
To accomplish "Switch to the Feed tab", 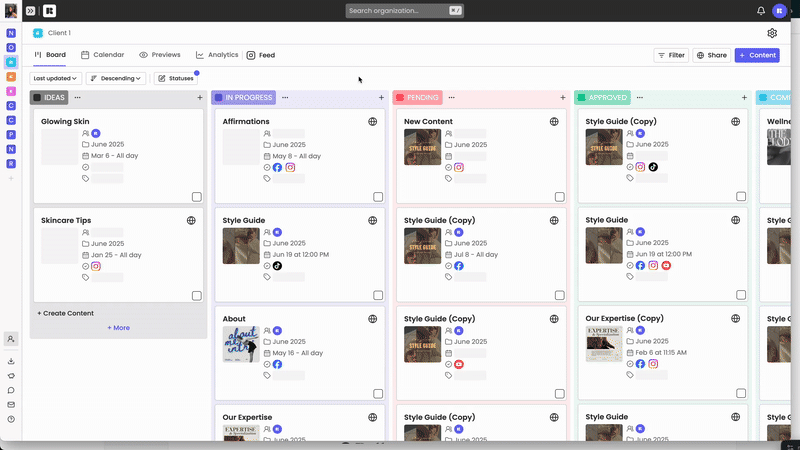I will (261, 55).
